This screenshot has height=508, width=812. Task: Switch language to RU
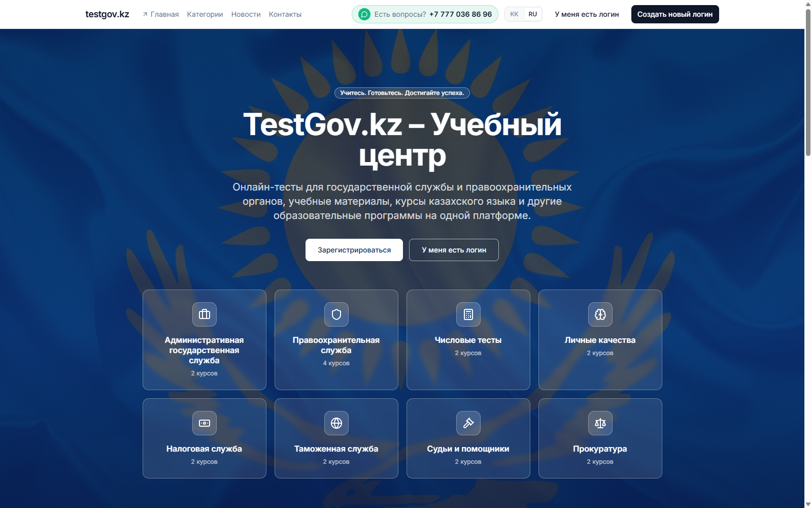point(532,14)
